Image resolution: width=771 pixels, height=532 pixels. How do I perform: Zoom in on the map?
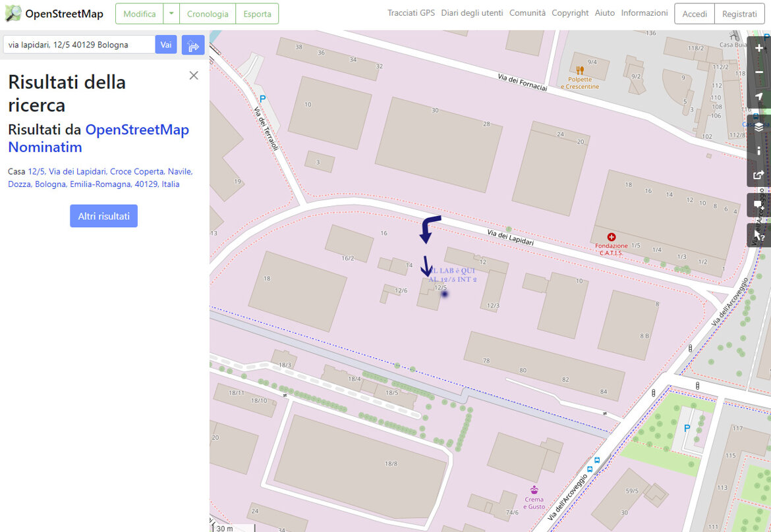pyautogui.click(x=759, y=49)
